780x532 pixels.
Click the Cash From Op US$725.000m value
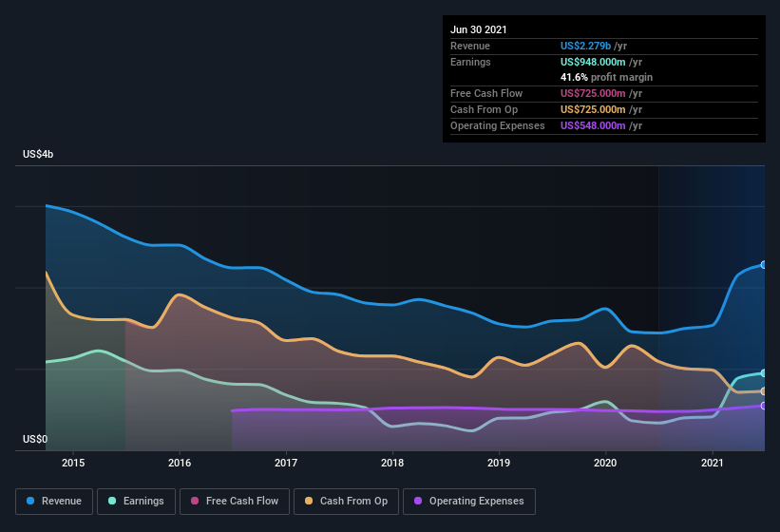[x=593, y=109]
